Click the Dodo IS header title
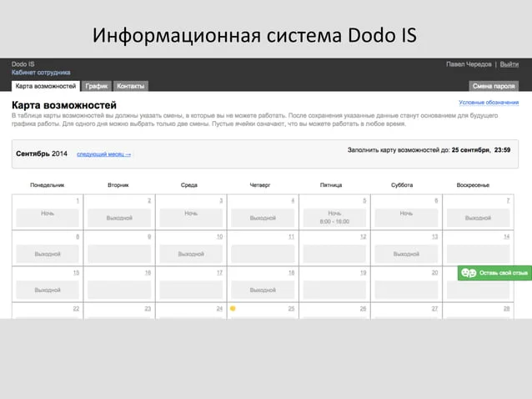Viewport: 532px width, 399px height. pyautogui.click(x=23, y=64)
